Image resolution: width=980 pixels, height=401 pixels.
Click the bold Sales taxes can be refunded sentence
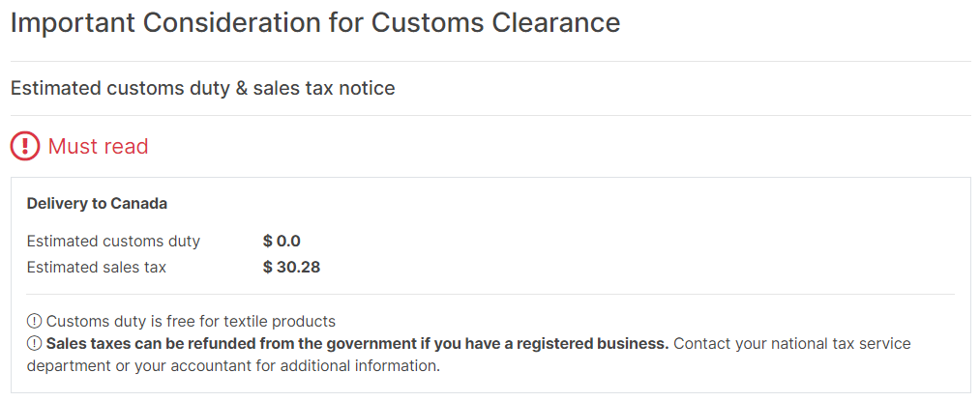click(358, 344)
